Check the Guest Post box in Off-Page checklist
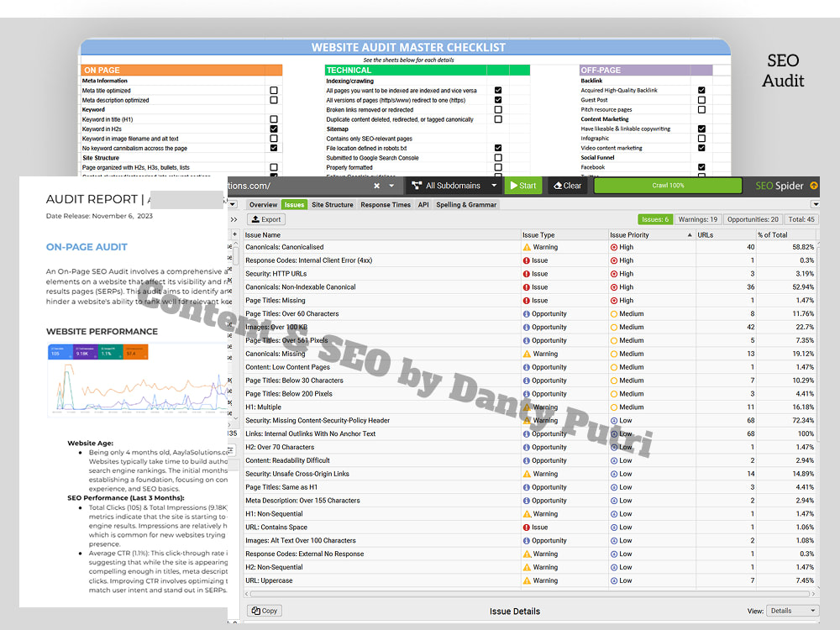840x630 pixels. click(701, 100)
